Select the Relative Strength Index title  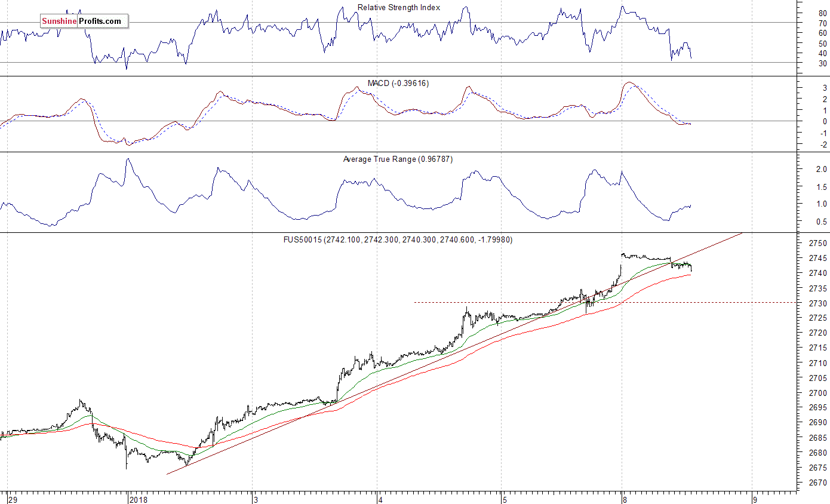click(399, 8)
